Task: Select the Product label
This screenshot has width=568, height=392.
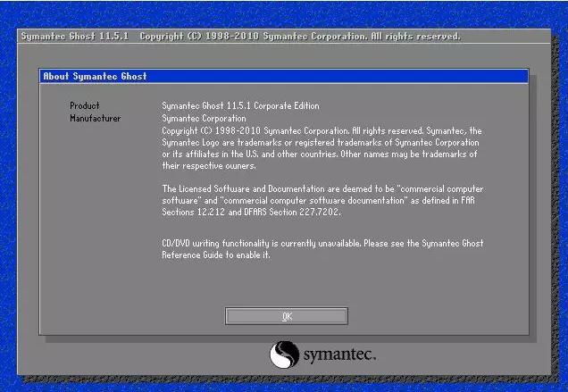Action: pos(85,105)
